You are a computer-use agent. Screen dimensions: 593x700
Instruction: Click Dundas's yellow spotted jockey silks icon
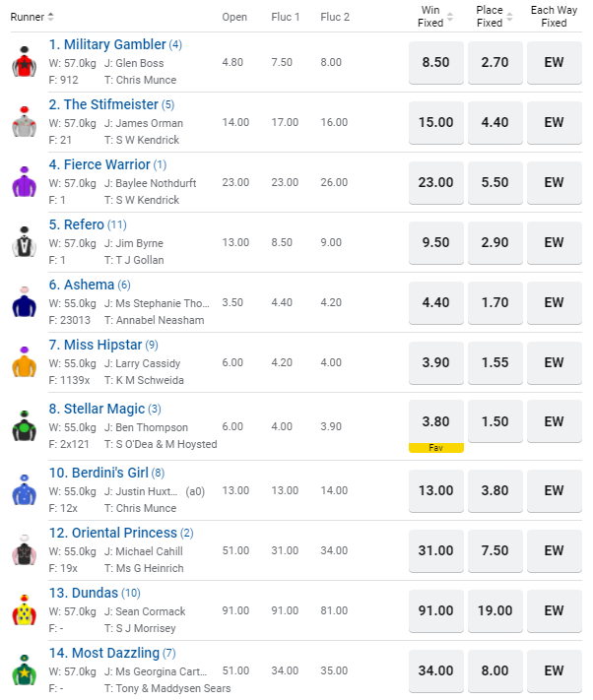[x=25, y=610]
